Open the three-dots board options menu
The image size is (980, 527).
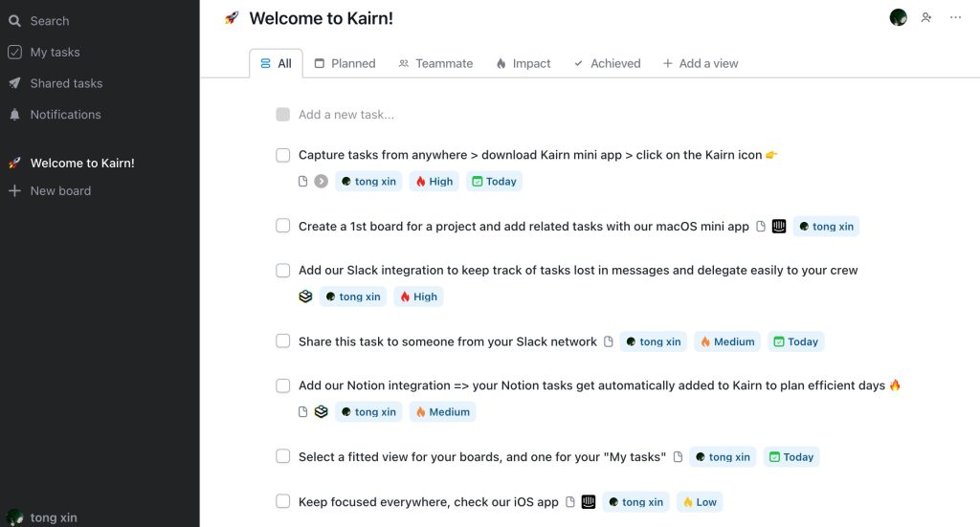(956, 17)
